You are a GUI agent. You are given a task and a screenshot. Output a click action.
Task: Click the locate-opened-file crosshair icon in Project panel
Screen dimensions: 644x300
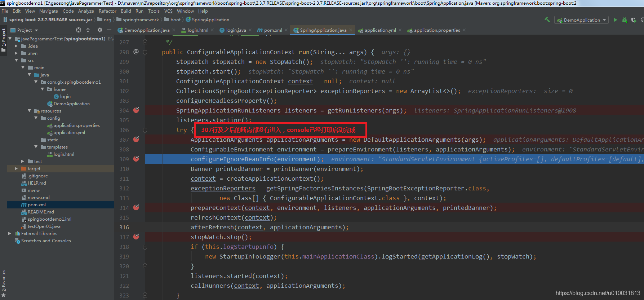tap(79, 30)
